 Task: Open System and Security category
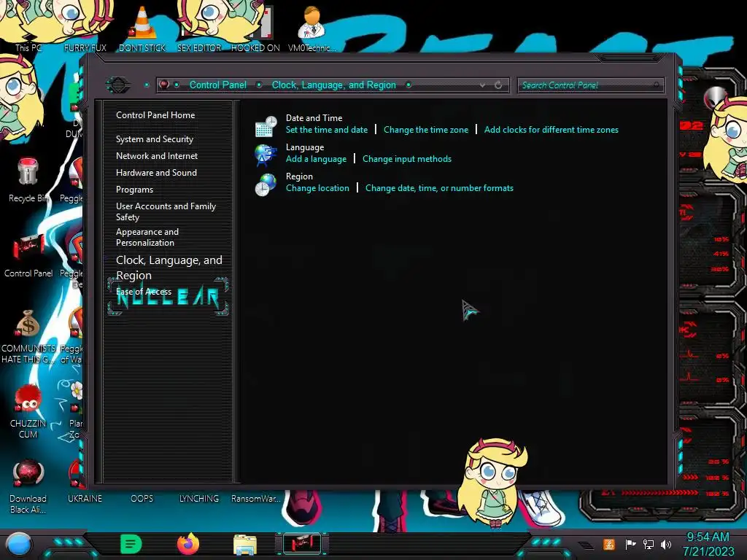(155, 139)
